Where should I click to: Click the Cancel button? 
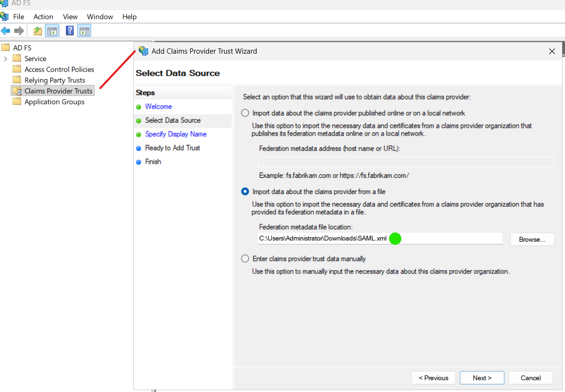click(x=530, y=378)
